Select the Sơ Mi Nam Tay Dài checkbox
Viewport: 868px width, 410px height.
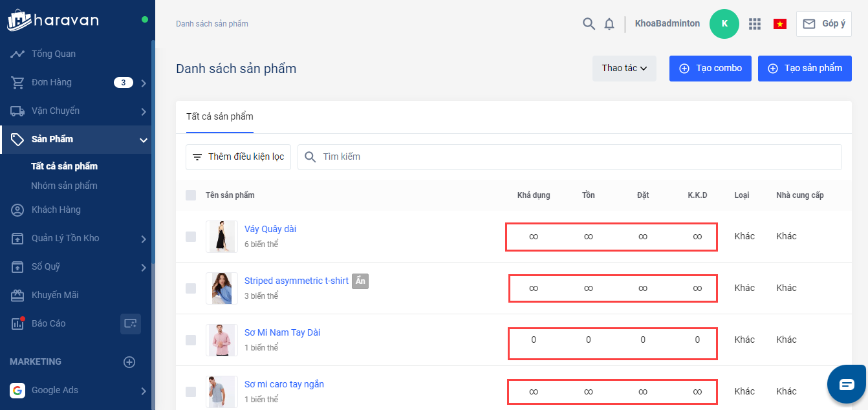pos(191,340)
